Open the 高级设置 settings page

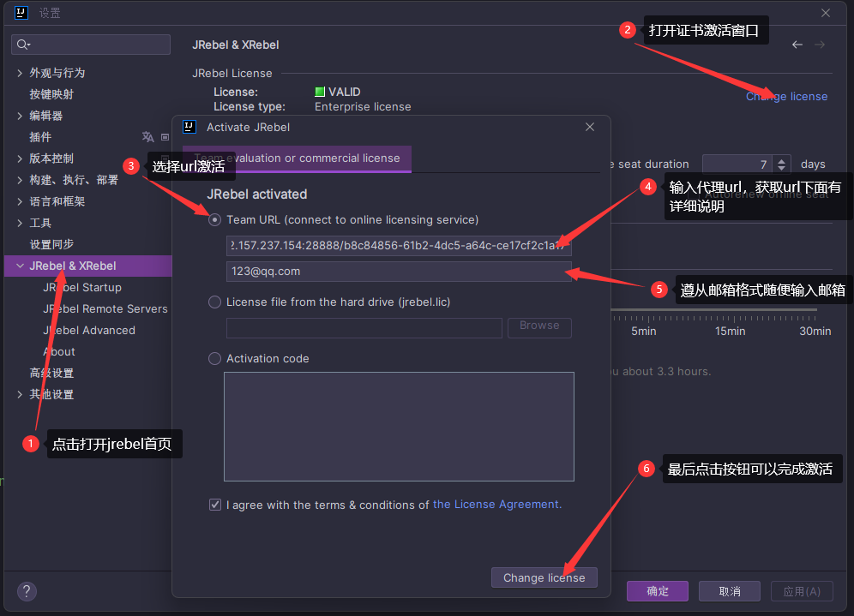(x=51, y=373)
